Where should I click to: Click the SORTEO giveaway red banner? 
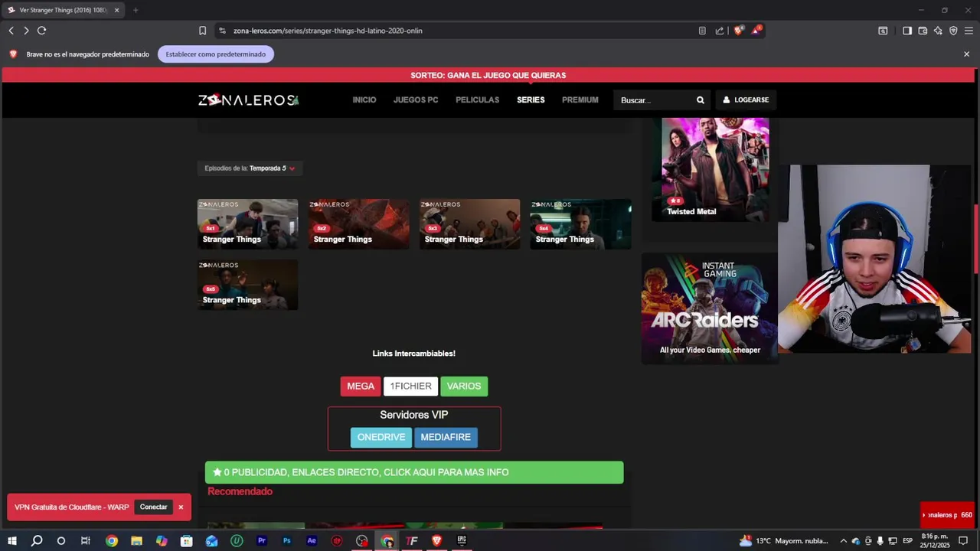pyautogui.click(x=488, y=75)
